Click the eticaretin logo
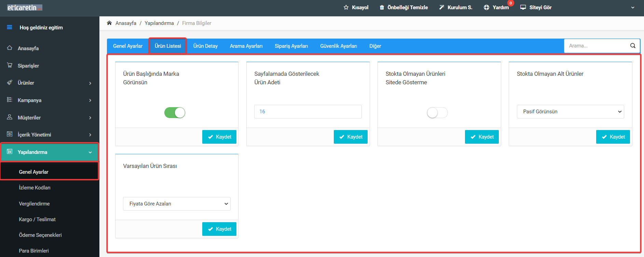This screenshot has width=644, height=257. 25,8
